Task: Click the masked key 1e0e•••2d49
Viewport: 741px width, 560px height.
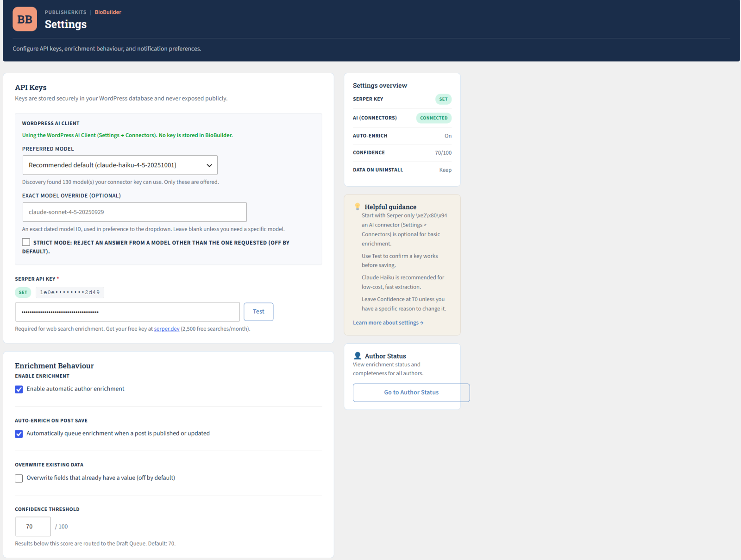Action: [70, 292]
